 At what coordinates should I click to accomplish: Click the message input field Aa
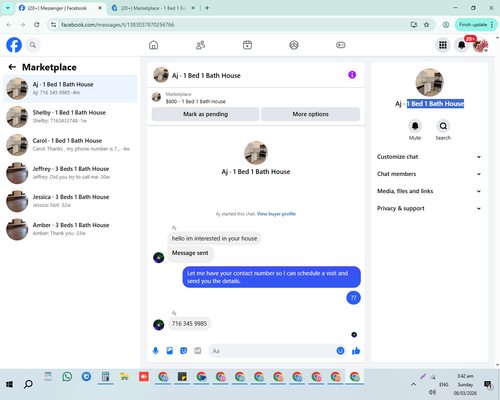click(277, 351)
